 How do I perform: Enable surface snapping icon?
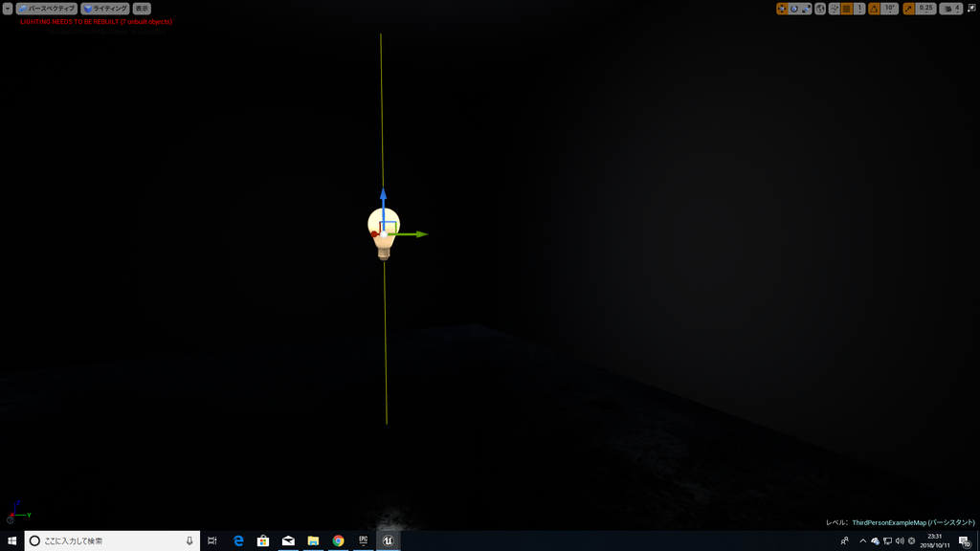pyautogui.click(x=833, y=8)
